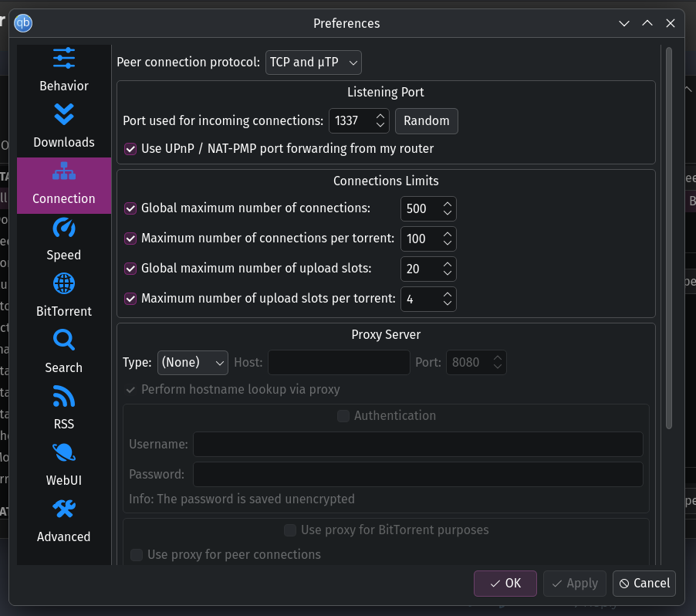This screenshot has height=616, width=696.
Task: Click the Speed gauge icon
Action: (64, 228)
